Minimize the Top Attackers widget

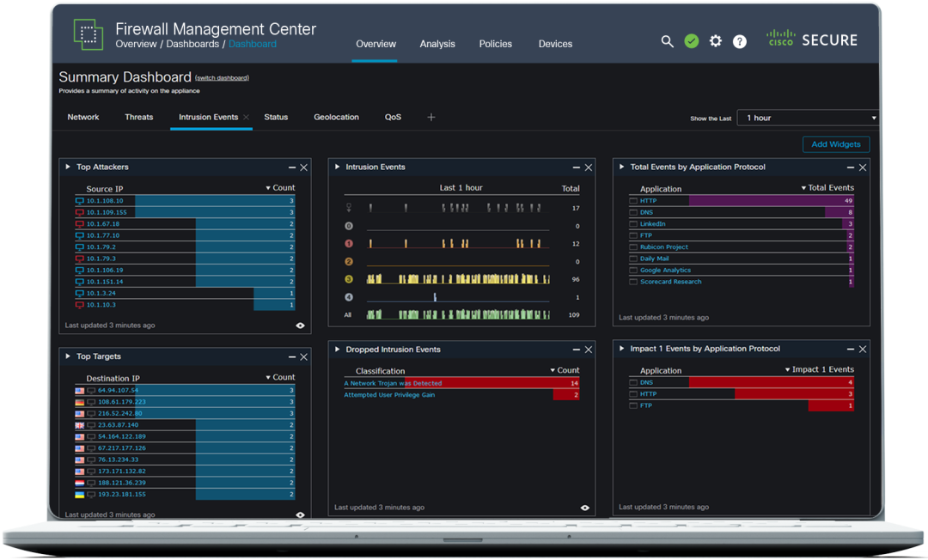pos(292,168)
